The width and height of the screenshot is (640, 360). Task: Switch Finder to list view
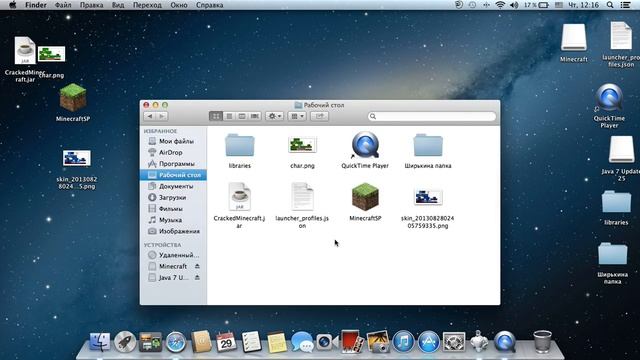[x=229, y=116]
